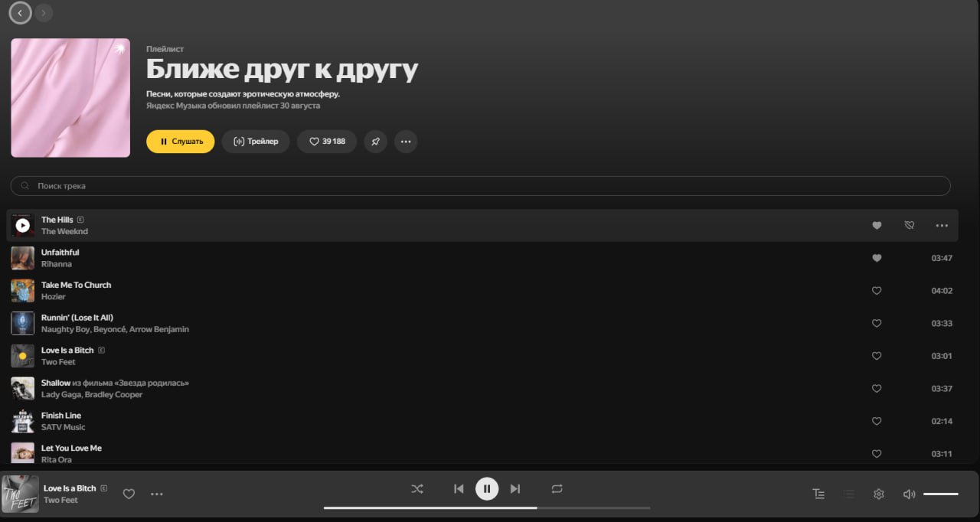Screen dimensions: 980x522
Task: Like the now-playing track in player bar
Action: [x=129, y=494]
